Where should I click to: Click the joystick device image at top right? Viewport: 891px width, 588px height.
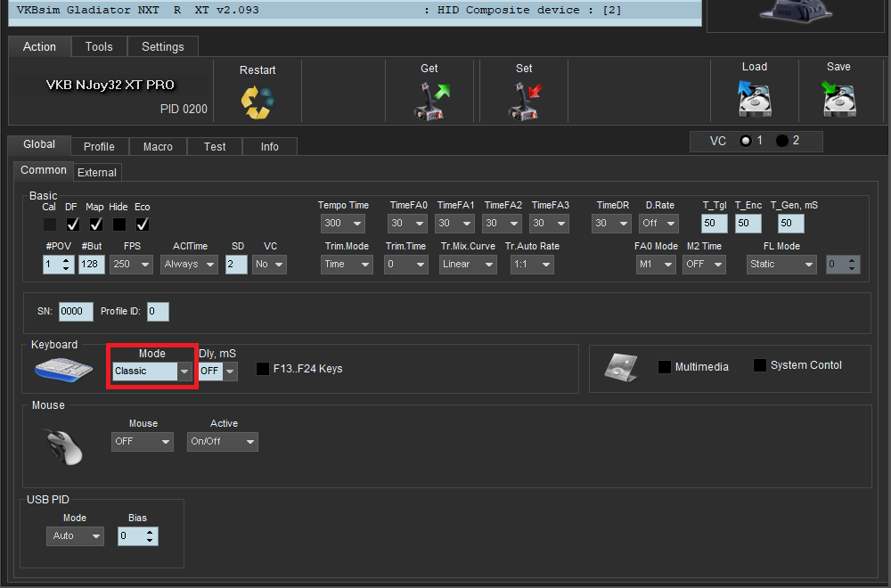click(795, 12)
